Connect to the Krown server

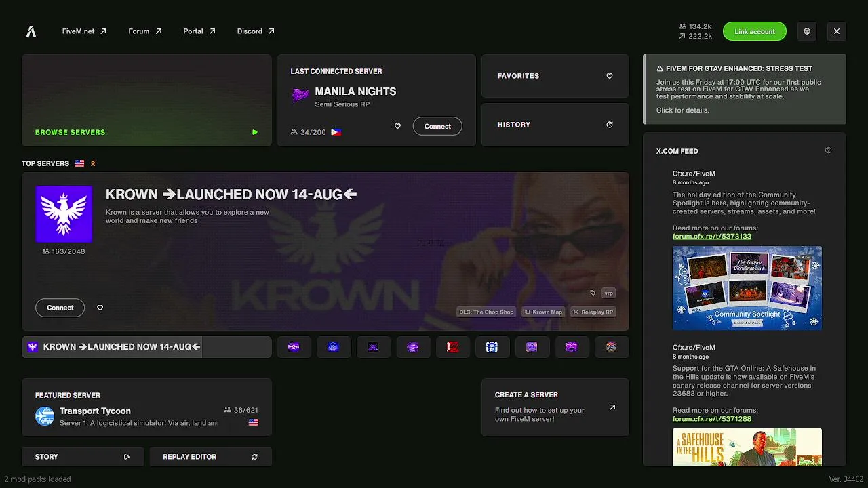60,308
